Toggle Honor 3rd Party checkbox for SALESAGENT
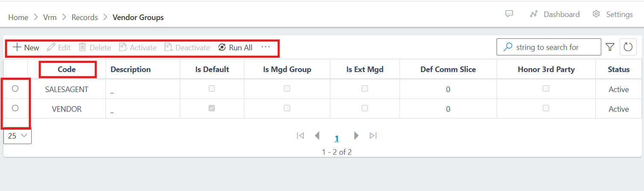 click(x=546, y=89)
